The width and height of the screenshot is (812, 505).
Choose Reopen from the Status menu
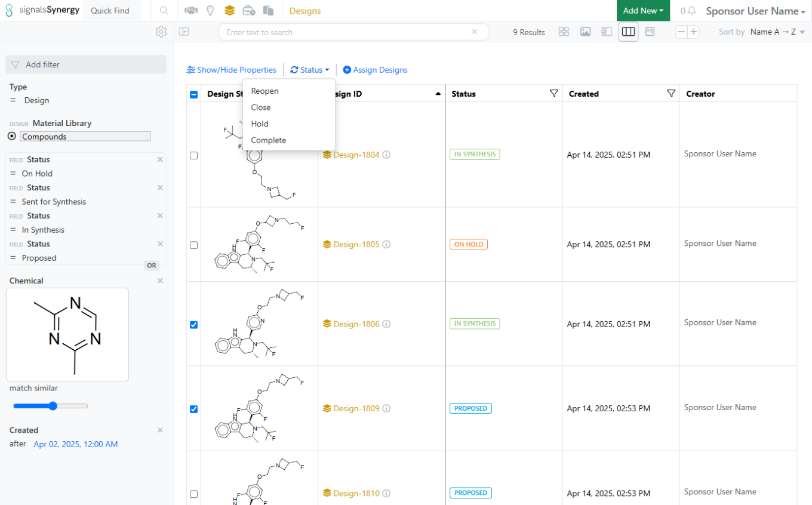coord(289,91)
